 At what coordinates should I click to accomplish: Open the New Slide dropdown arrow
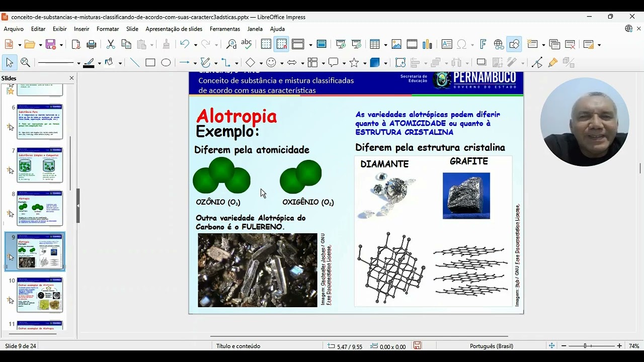(x=543, y=45)
